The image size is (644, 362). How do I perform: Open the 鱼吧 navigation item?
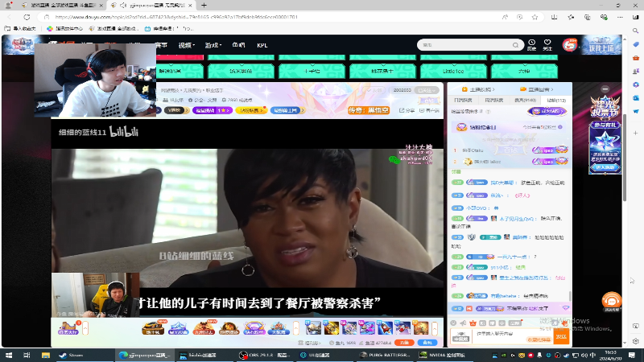(238, 45)
